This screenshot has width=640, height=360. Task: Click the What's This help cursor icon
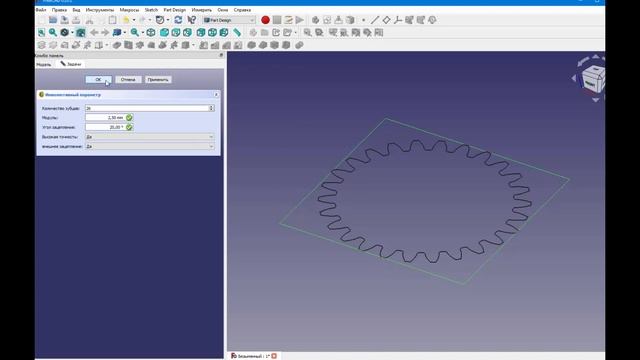tap(191, 20)
